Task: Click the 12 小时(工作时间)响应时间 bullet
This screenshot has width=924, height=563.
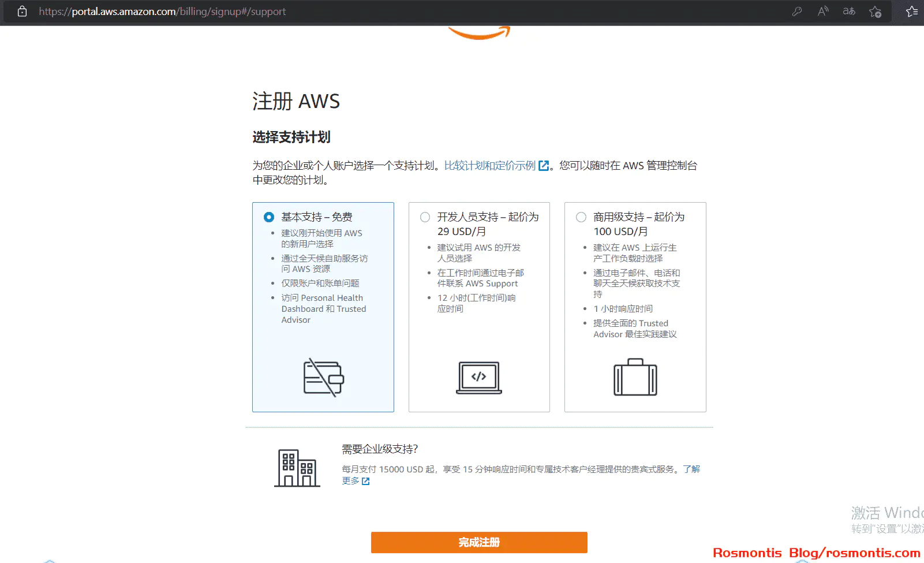Action: (x=476, y=303)
